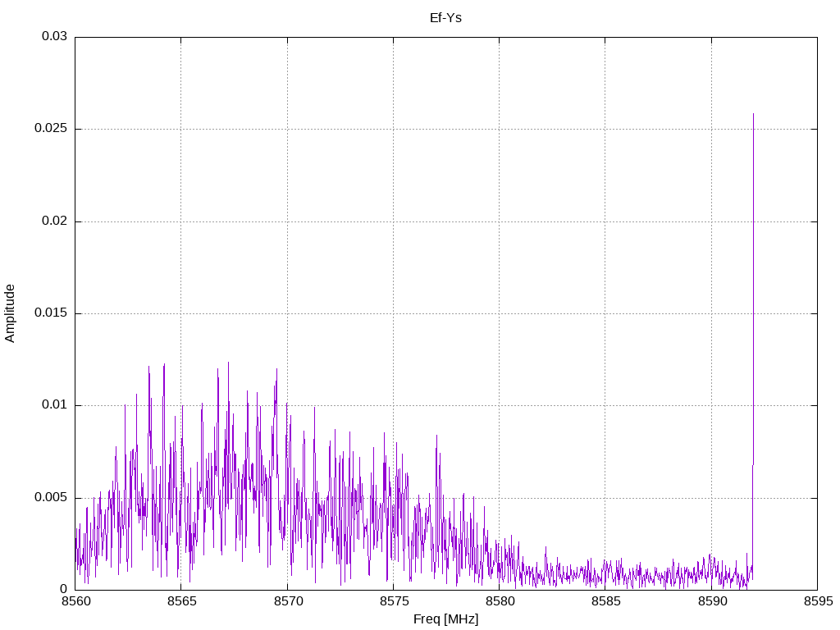Click the 0.03 y-axis tick label
Viewport: 840px width, 630px height.
click(55, 36)
